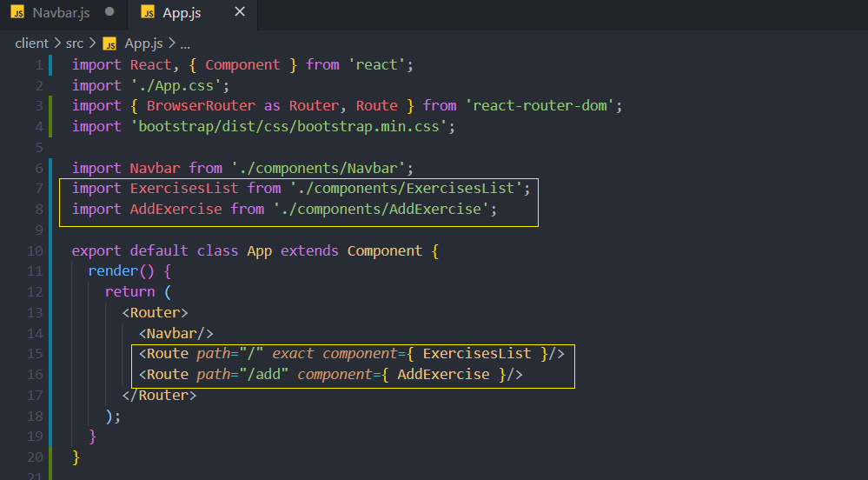Click the JS file icon on Navbar.js tab
Screen dimensions: 868x480
[x=18, y=12]
